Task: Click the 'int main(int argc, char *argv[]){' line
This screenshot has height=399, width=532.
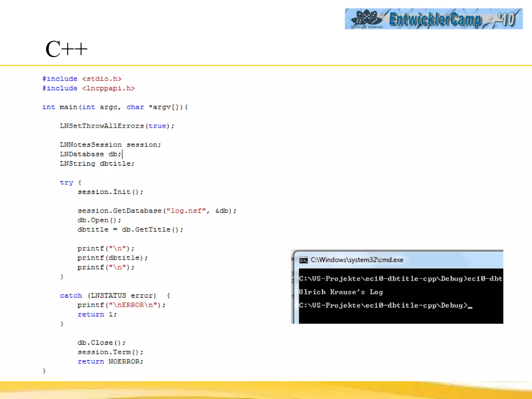Action: [x=115, y=107]
